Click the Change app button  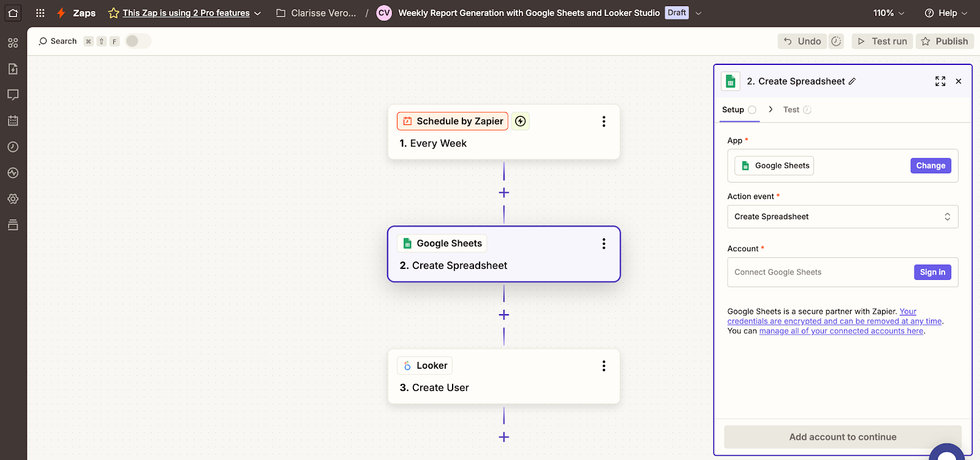tap(930, 165)
